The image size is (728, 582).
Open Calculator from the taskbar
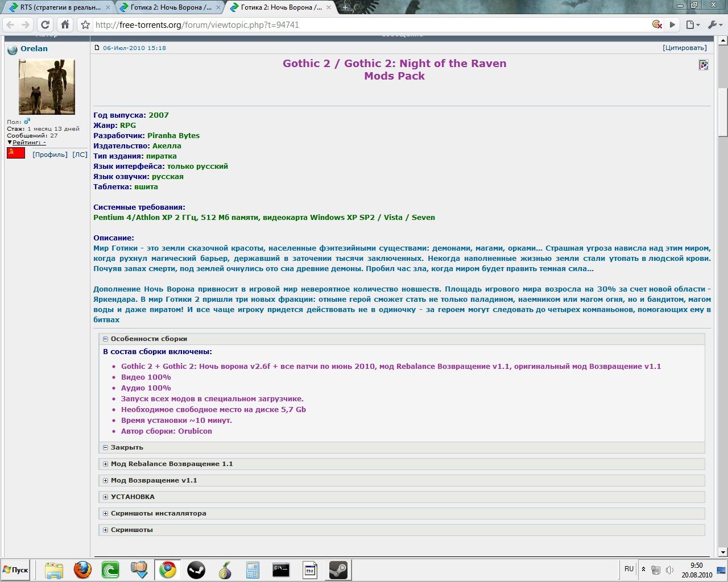pos(253,570)
